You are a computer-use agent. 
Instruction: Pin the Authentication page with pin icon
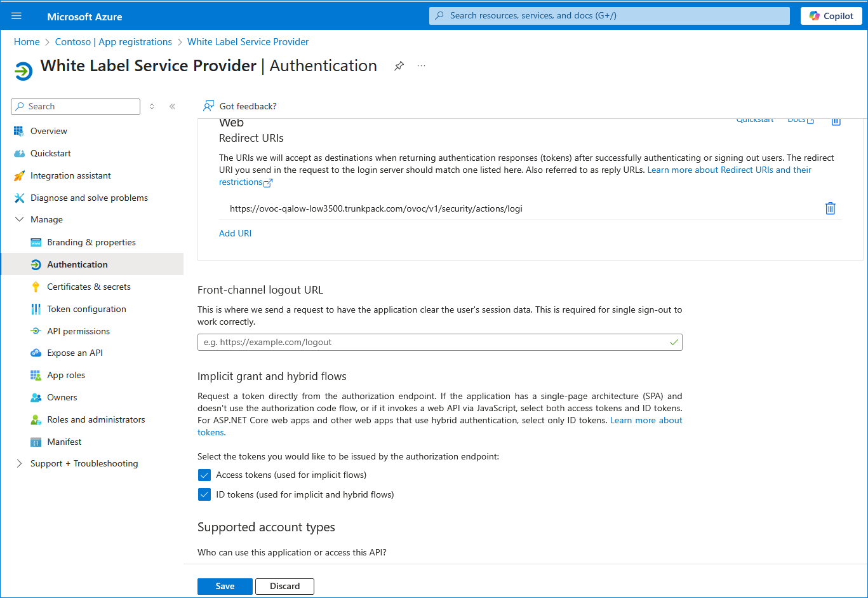pos(399,66)
